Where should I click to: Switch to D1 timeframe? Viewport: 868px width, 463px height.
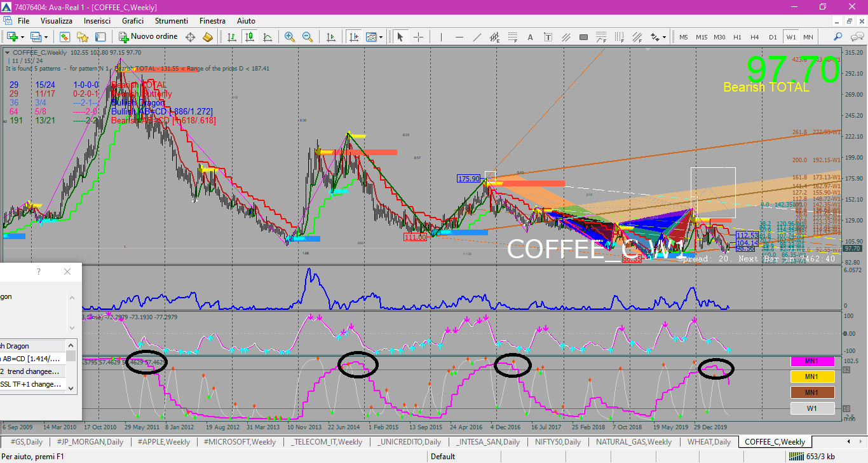pyautogui.click(x=773, y=37)
